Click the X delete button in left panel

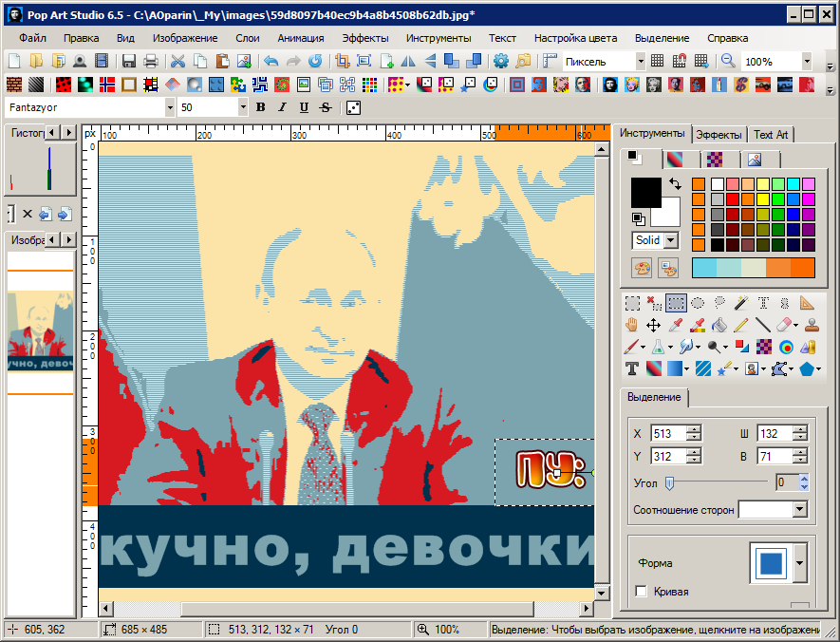pyautogui.click(x=28, y=215)
